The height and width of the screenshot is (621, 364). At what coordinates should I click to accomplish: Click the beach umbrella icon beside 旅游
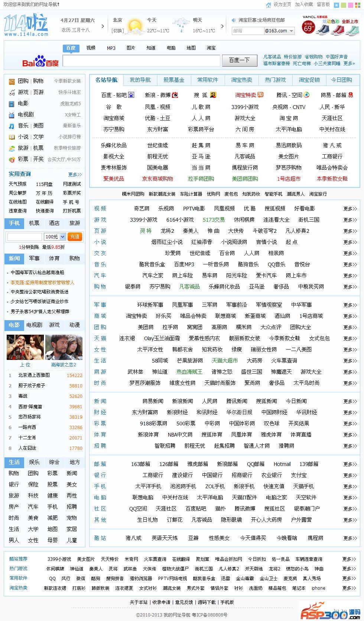click(12, 148)
